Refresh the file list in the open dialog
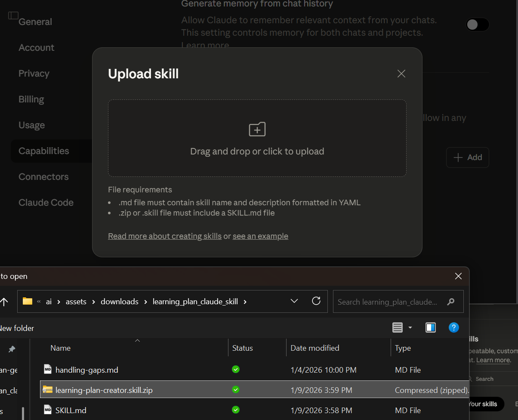Screen dimensions: 518x420 point(316,301)
